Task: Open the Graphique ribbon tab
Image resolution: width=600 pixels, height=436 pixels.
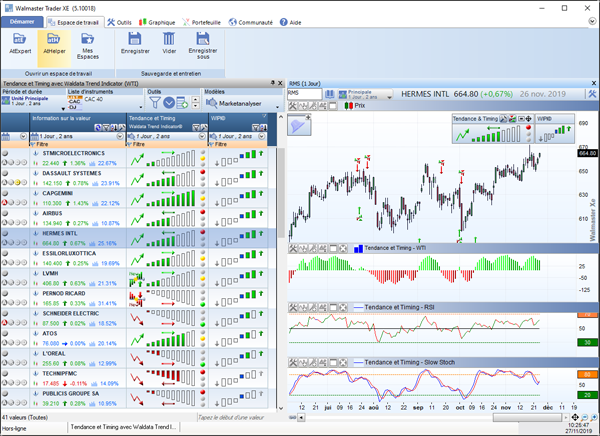Action: 157,22
